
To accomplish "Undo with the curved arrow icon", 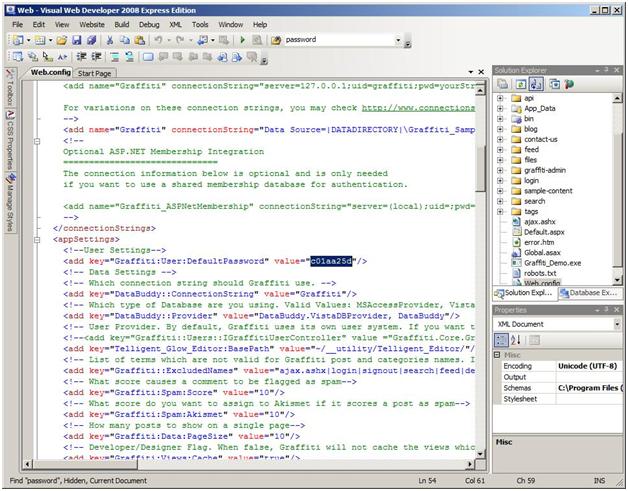I will [158, 40].
